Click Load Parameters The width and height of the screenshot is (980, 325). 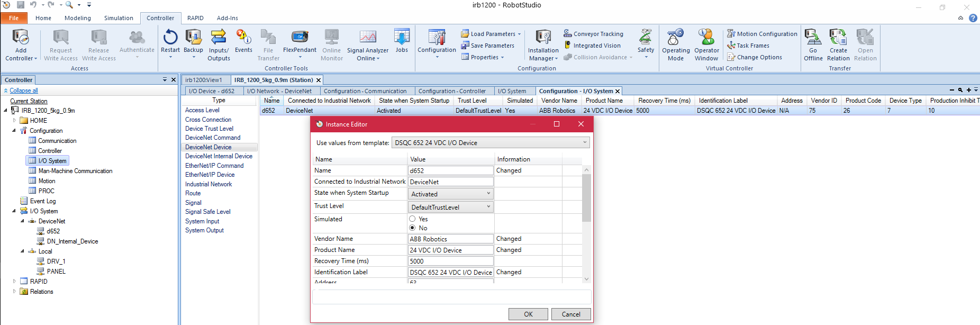pyautogui.click(x=491, y=34)
